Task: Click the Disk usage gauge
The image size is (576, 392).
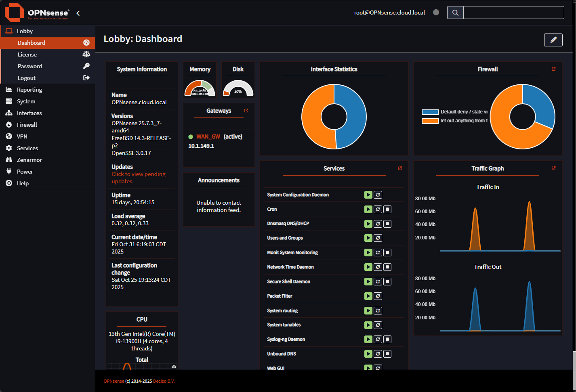Action: pos(238,88)
